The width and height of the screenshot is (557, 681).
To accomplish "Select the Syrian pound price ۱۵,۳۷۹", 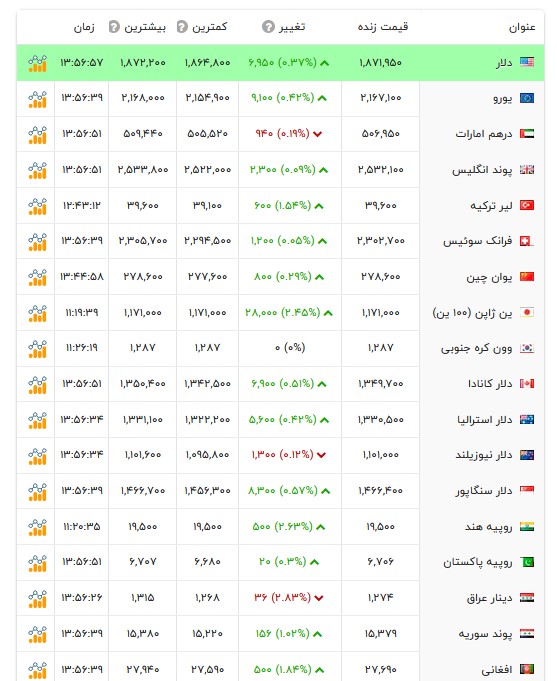I will tap(381, 634).
